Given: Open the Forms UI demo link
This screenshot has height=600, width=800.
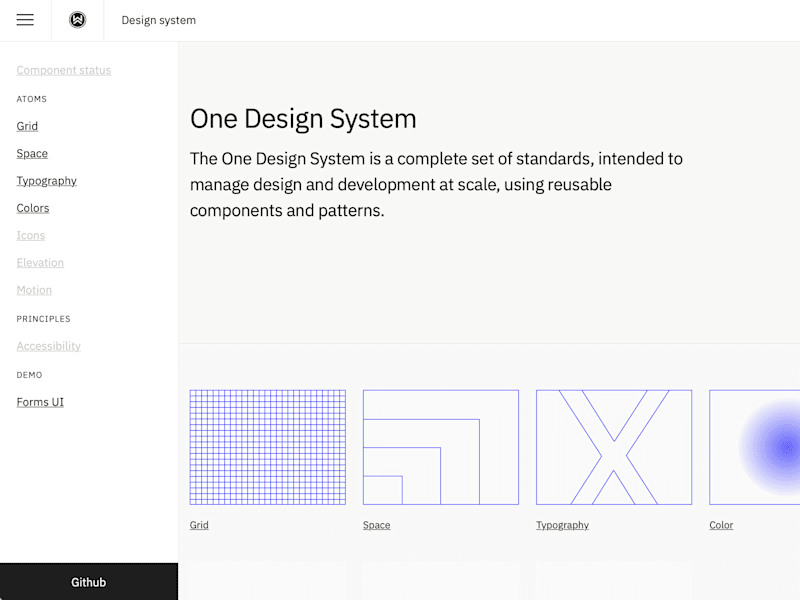Looking at the screenshot, I should coord(40,402).
